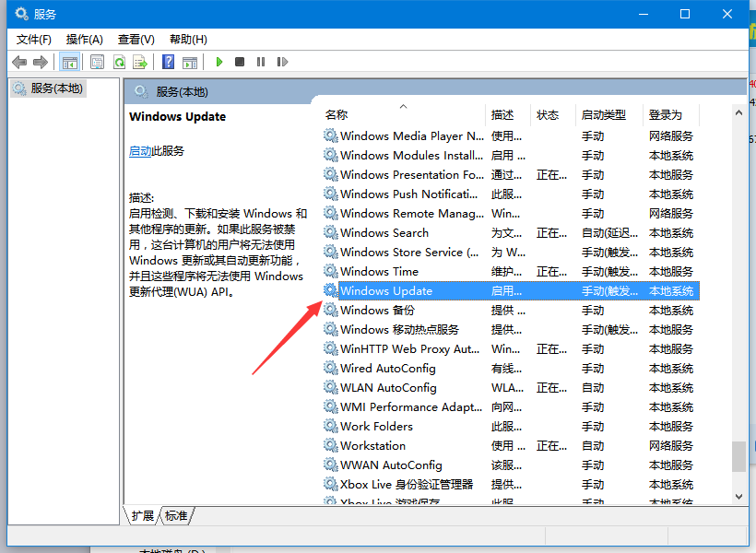The height and width of the screenshot is (553, 756).
Task: Switch to the 扩展 tab
Action: click(142, 516)
